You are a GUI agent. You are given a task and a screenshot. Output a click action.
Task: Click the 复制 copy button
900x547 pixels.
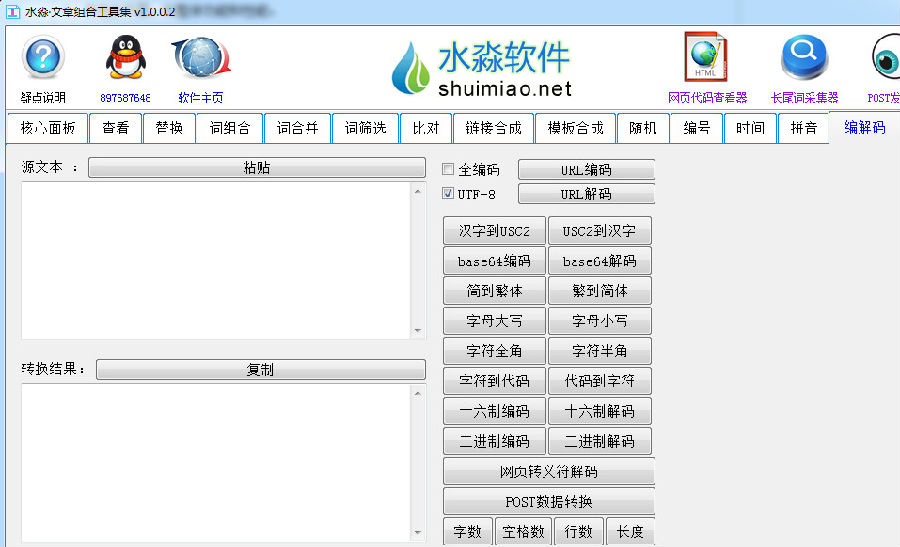pos(261,370)
